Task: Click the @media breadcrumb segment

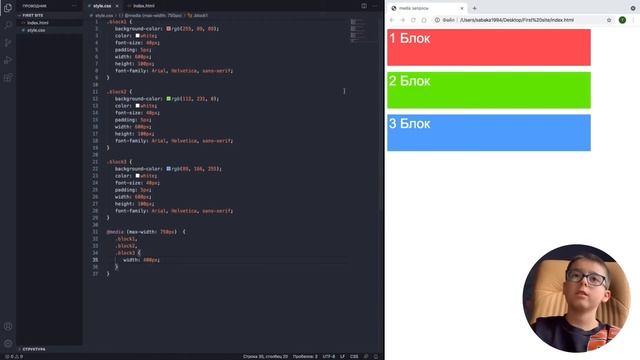Action: [x=151, y=16]
